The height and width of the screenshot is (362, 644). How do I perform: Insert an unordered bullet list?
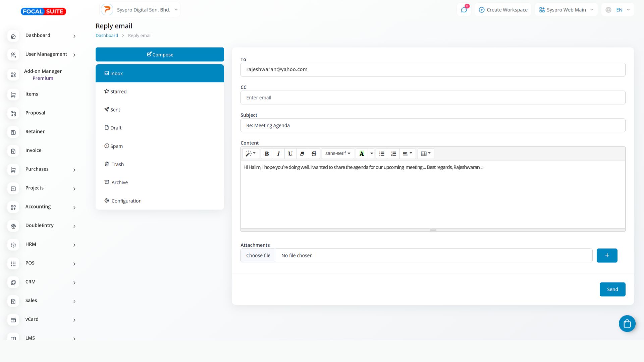(382, 154)
